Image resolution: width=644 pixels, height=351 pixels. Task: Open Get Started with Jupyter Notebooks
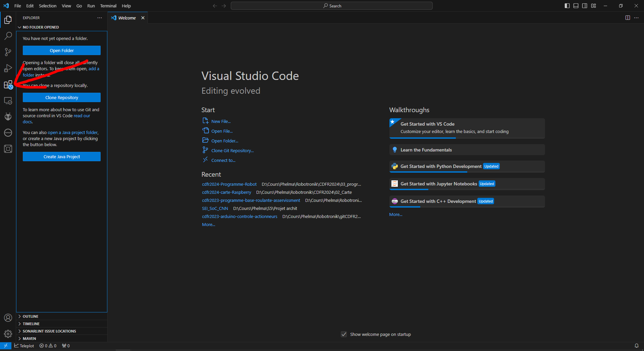[x=467, y=184]
